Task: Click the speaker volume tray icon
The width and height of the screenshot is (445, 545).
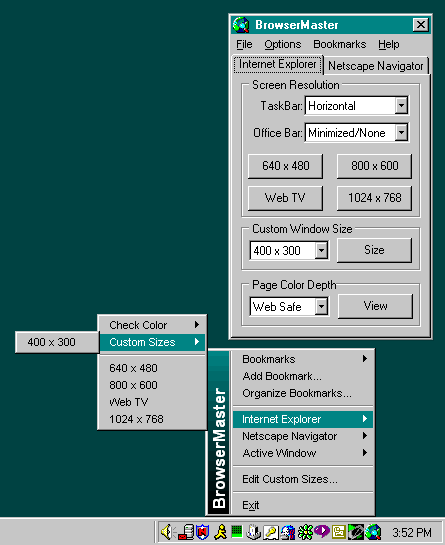Action: [x=168, y=532]
